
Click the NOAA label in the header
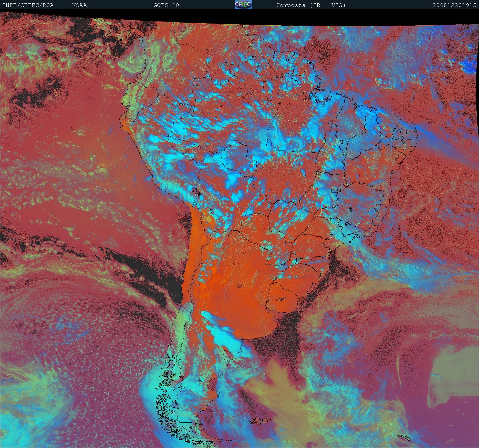(79, 5)
